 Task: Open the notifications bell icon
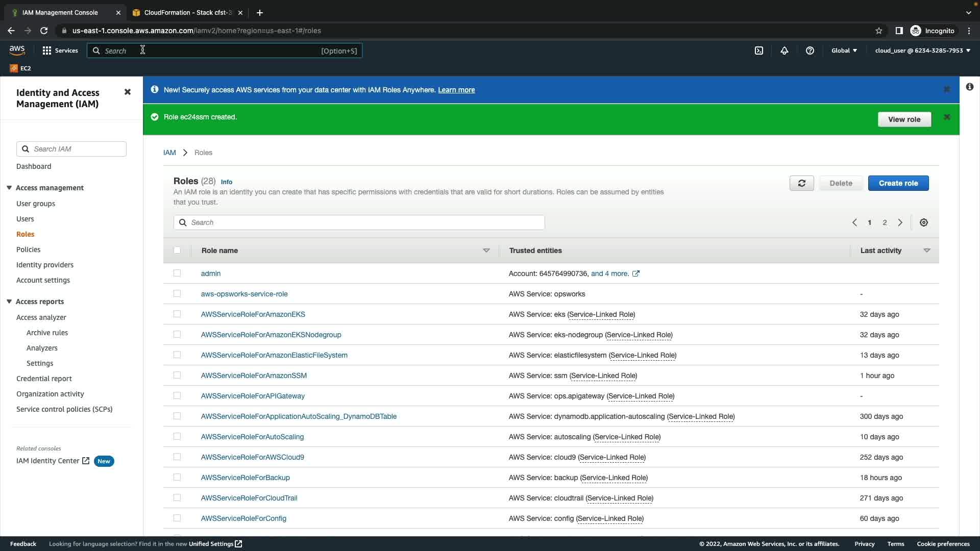coord(785,51)
